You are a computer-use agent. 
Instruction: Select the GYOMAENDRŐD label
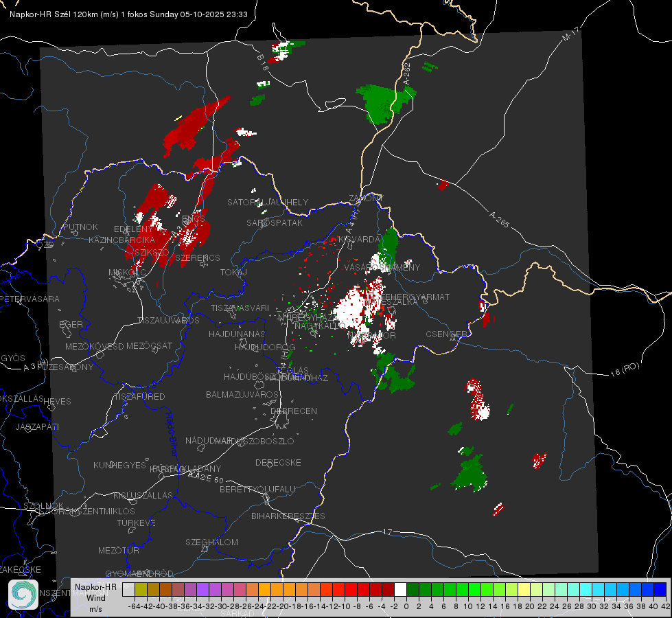tap(139, 574)
